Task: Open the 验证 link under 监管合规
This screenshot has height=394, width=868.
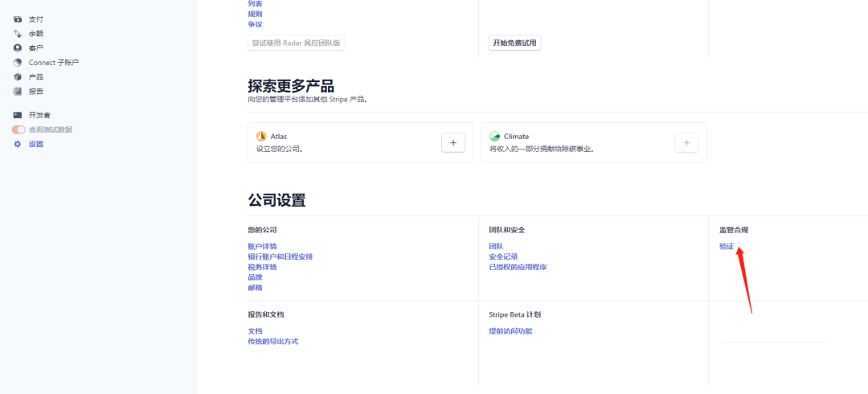Action: click(727, 246)
